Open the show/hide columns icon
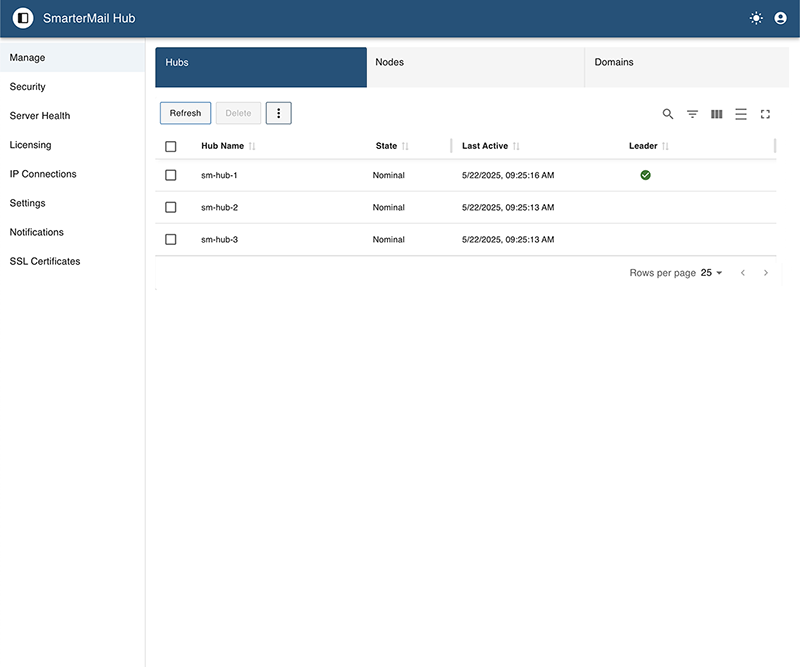 pyautogui.click(x=716, y=114)
